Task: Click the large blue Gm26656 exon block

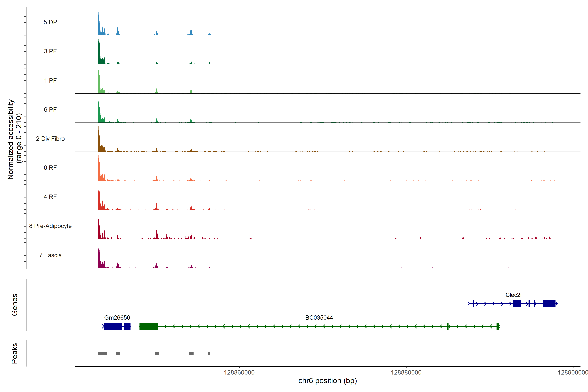Action: [x=113, y=326]
